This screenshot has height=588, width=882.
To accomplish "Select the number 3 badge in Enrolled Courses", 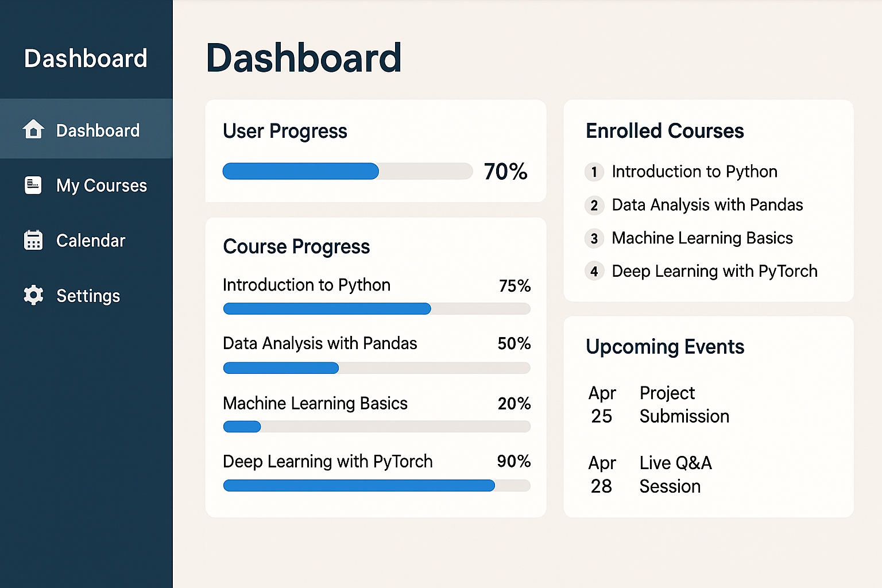I will [594, 238].
